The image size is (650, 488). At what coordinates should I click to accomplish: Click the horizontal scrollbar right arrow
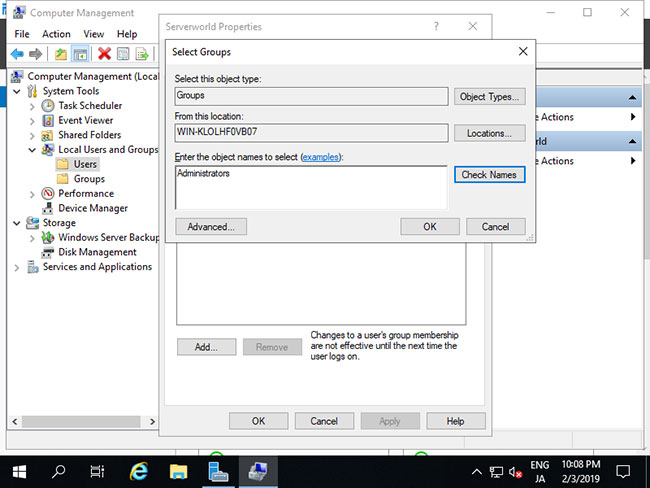152,422
